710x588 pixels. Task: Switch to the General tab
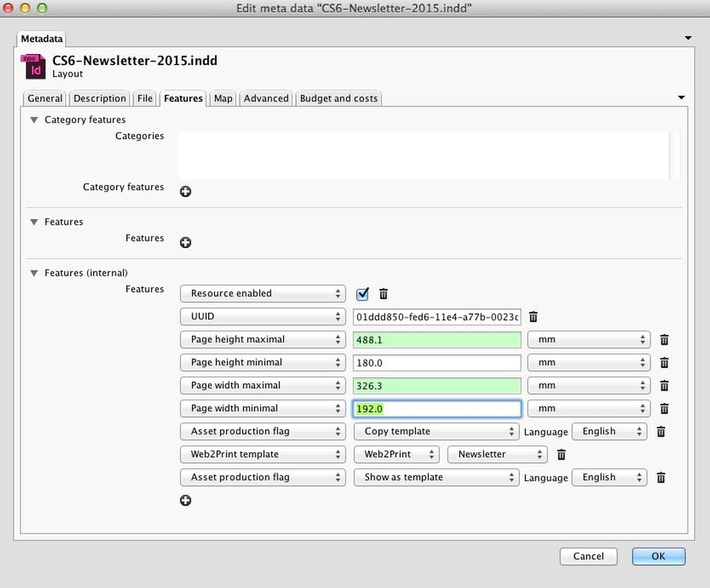click(45, 98)
